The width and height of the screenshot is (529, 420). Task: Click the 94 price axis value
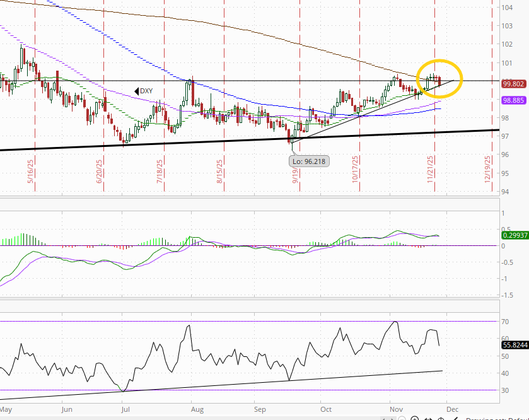pyautogui.click(x=505, y=192)
